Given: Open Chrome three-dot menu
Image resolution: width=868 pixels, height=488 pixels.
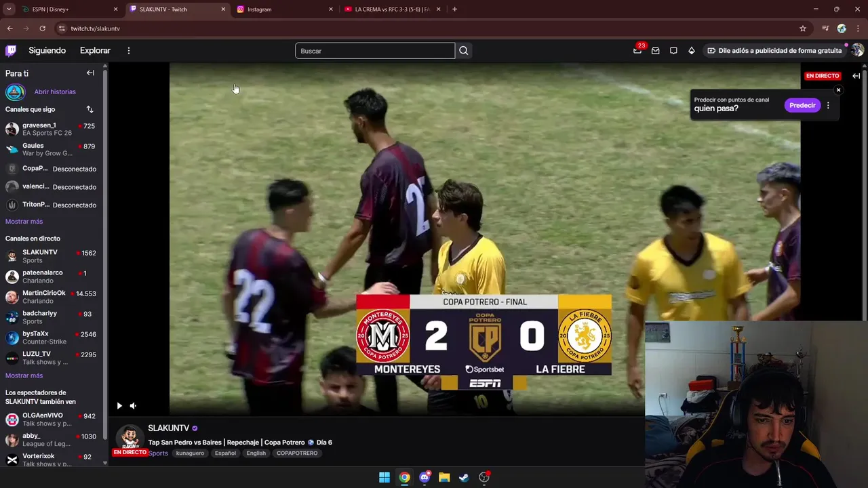Looking at the screenshot, I should [857, 28].
